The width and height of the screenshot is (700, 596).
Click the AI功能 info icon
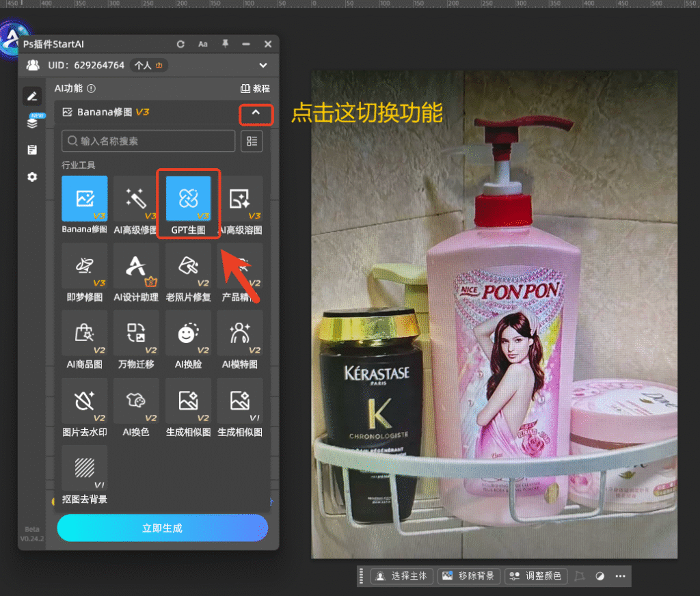[x=91, y=88]
